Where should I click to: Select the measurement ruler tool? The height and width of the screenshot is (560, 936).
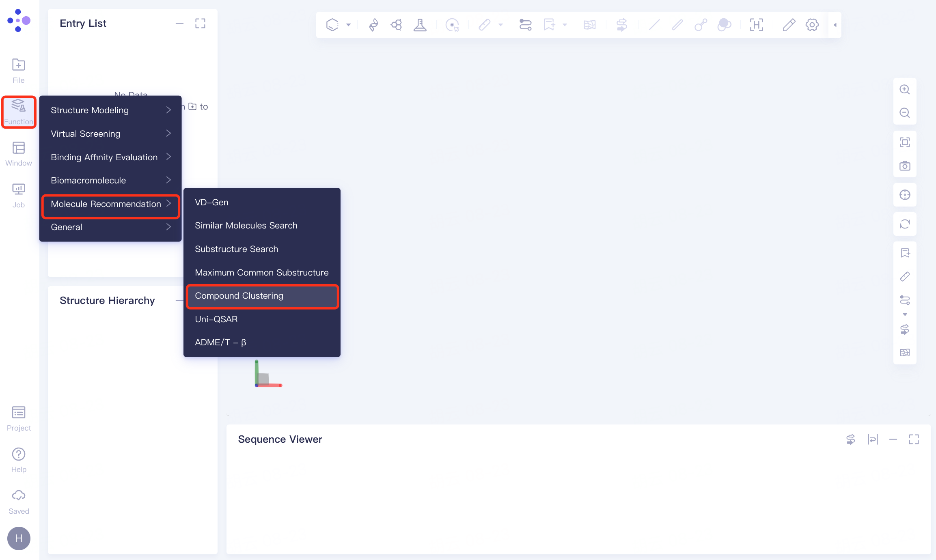[485, 25]
